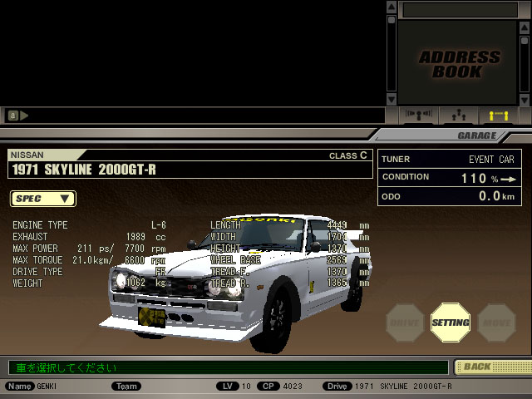Click the TREAD R. '1365' row
The width and height of the screenshot is (532, 399).
point(290,283)
